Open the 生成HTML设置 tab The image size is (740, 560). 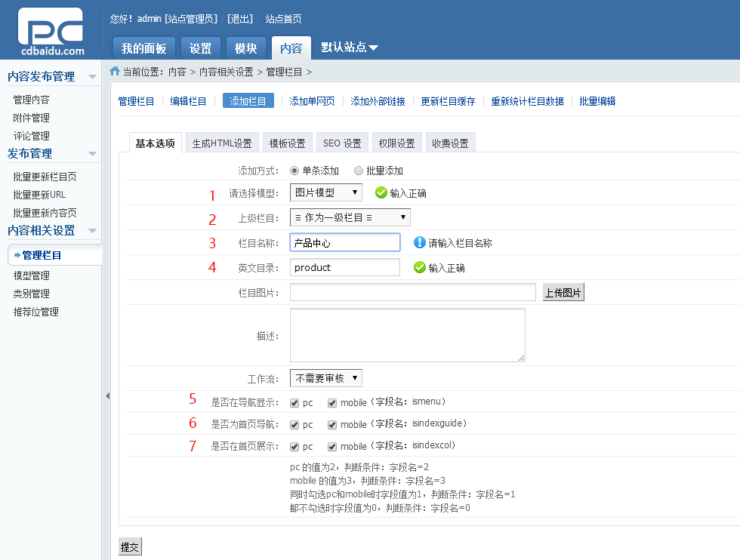point(222,143)
